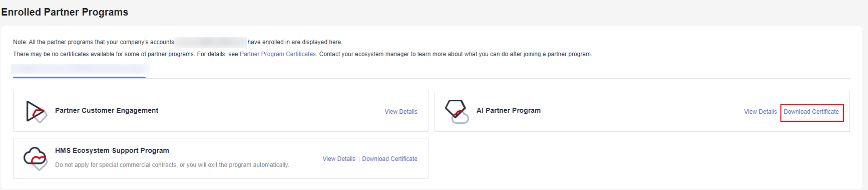Click the HMS Ecosystem Support Program cloud icon
This screenshot has width=868, height=190.
[x=36, y=158]
